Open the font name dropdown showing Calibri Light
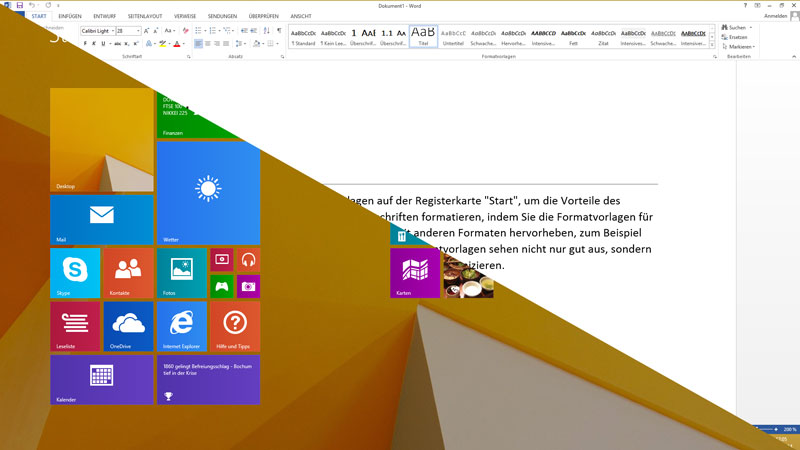 click(113, 31)
